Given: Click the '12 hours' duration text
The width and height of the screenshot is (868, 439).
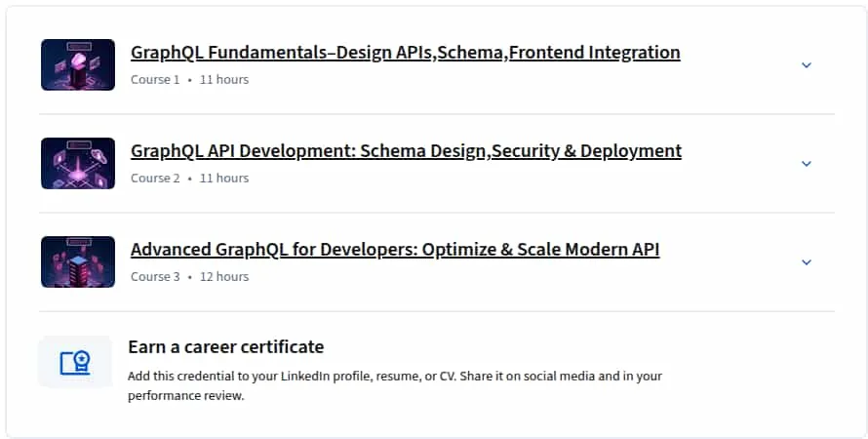Looking at the screenshot, I should [224, 277].
